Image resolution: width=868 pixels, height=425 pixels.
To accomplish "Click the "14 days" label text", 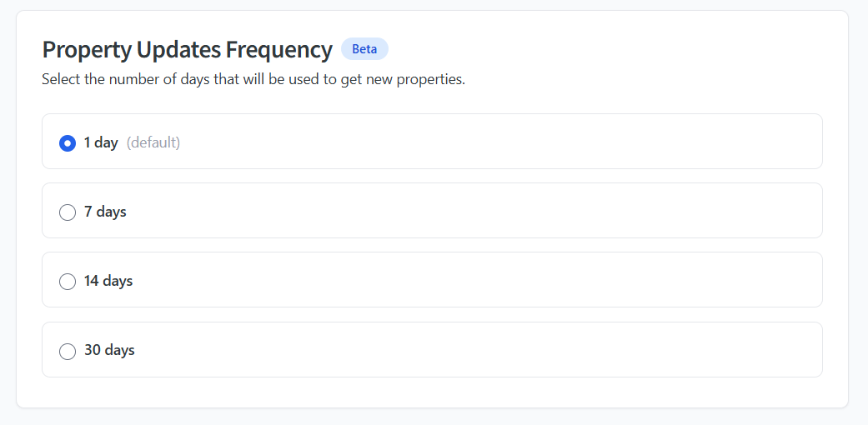I will coord(108,281).
